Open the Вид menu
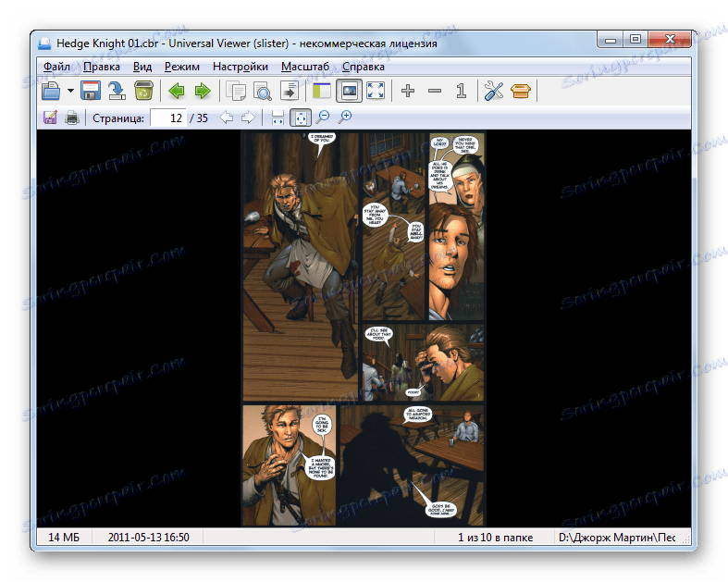728x582 pixels. pyautogui.click(x=142, y=67)
